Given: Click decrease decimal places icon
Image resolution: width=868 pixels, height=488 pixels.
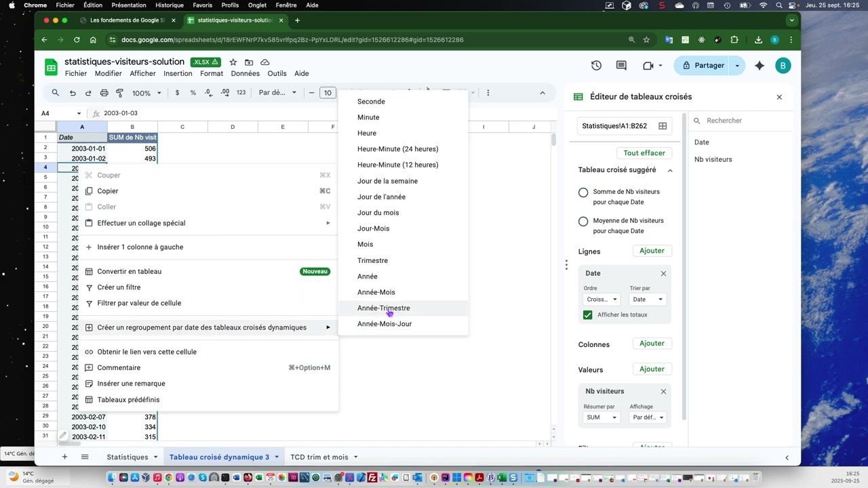Looking at the screenshot, I should pos(209,93).
